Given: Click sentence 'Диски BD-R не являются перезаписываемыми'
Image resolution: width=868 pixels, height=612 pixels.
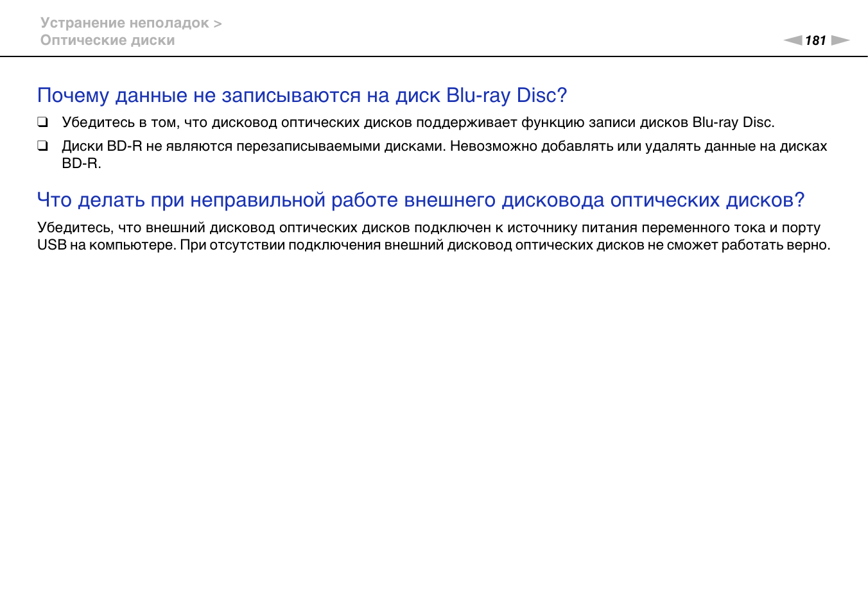Looking at the screenshot, I should coord(254,146).
